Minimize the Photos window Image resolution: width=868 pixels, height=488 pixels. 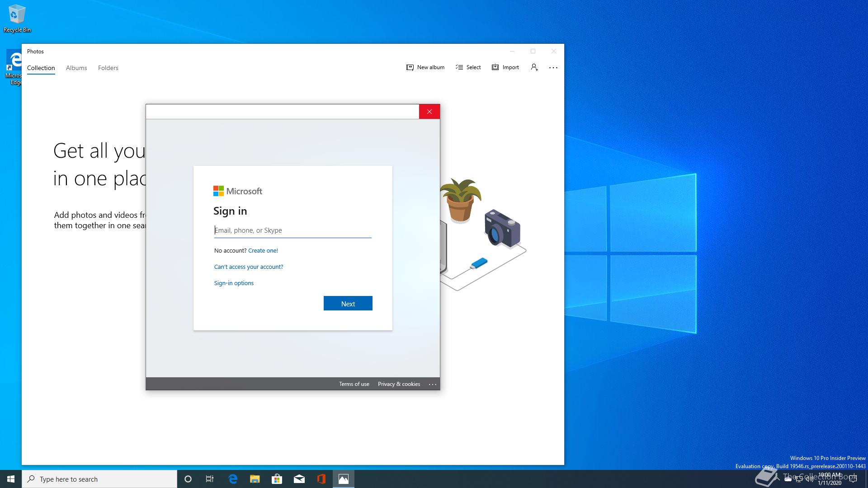512,51
